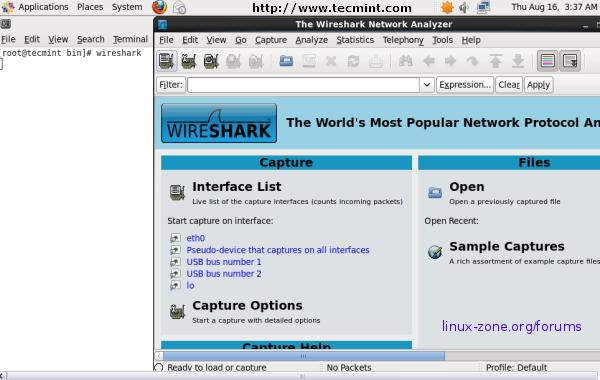
Task: Click the reload capture file icon
Action: pos(353,61)
